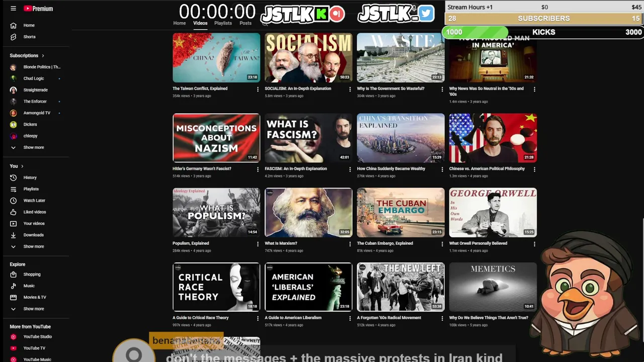Open options menu for Why Is The Government So Wasteful

pos(442,89)
